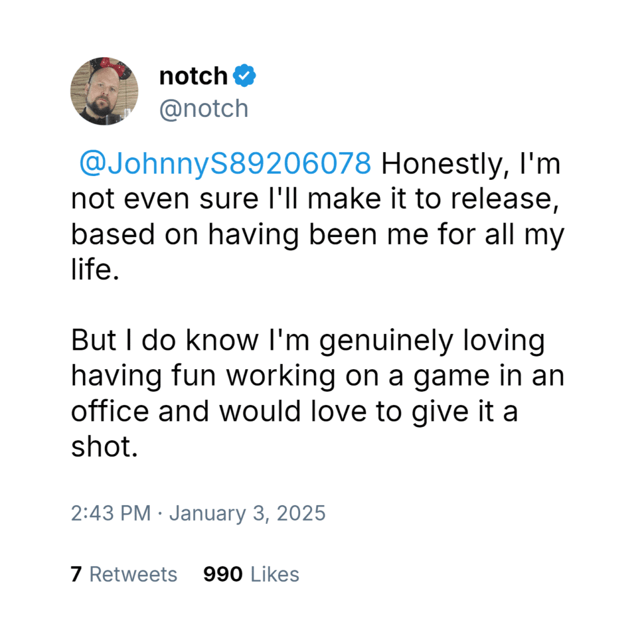Screen dimensions: 644x644
Task: View the Likes list label
Action: click(x=275, y=574)
